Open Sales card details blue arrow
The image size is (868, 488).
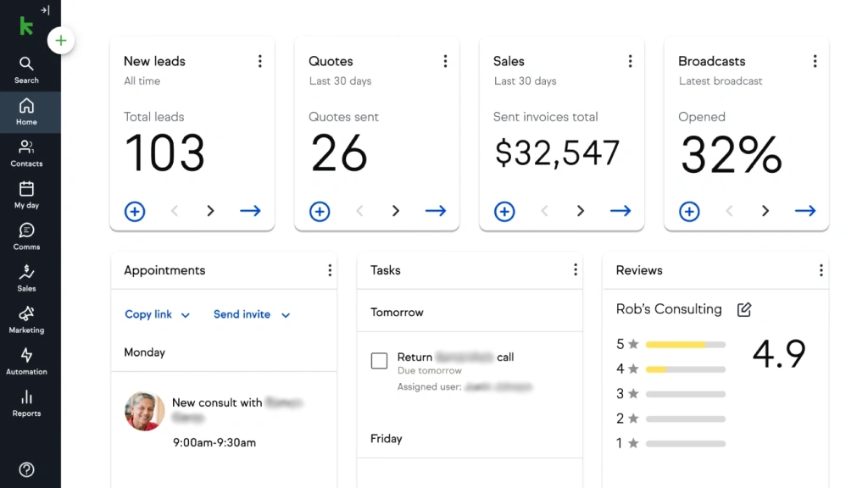coord(620,211)
